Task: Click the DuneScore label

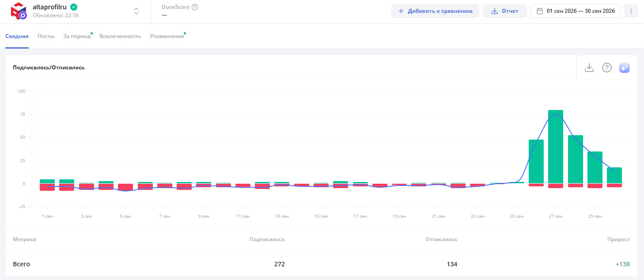Action: (x=175, y=7)
